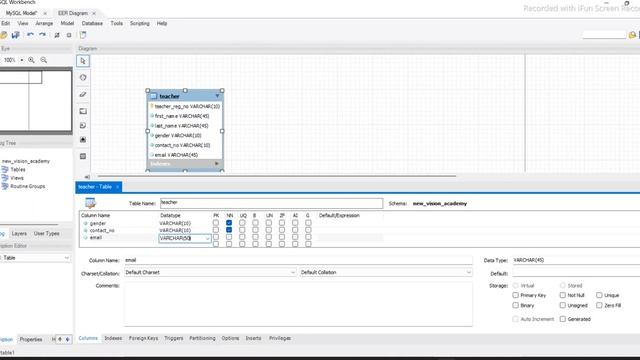This screenshot has width=640, height=360.
Task: Enable the Generated checkbox
Action: click(x=563, y=319)
